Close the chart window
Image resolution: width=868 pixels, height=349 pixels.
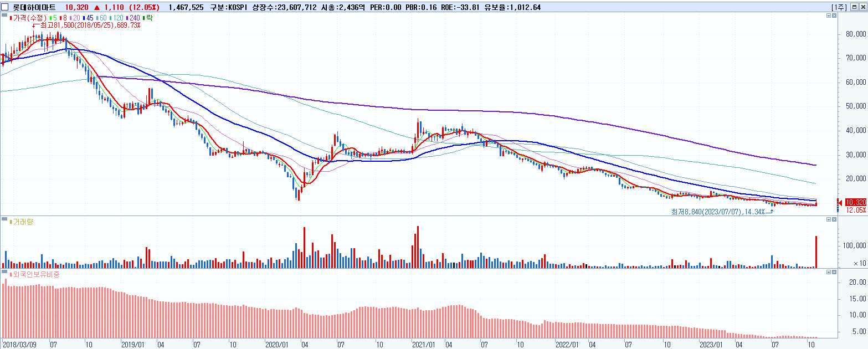[x=863, y=7]
